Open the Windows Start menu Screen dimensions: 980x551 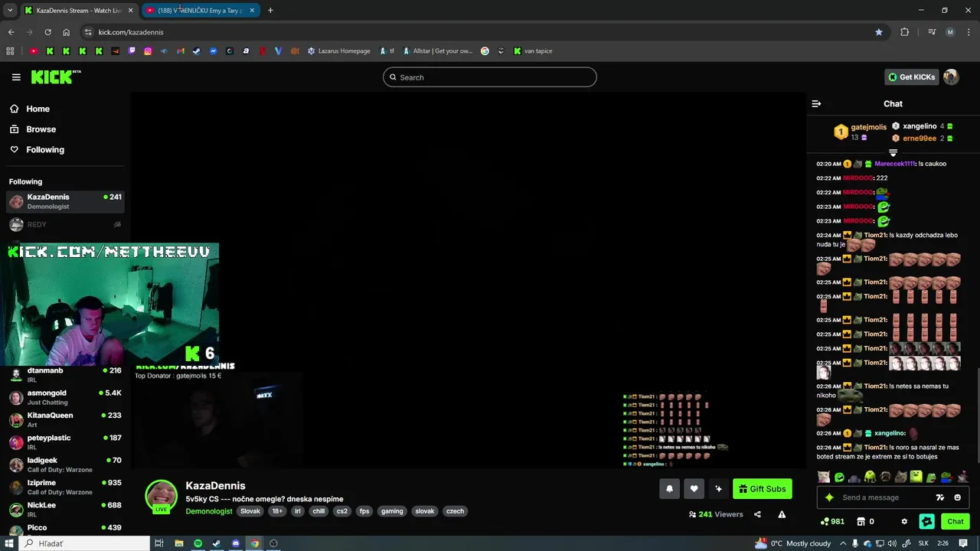(x=9, y=543)
